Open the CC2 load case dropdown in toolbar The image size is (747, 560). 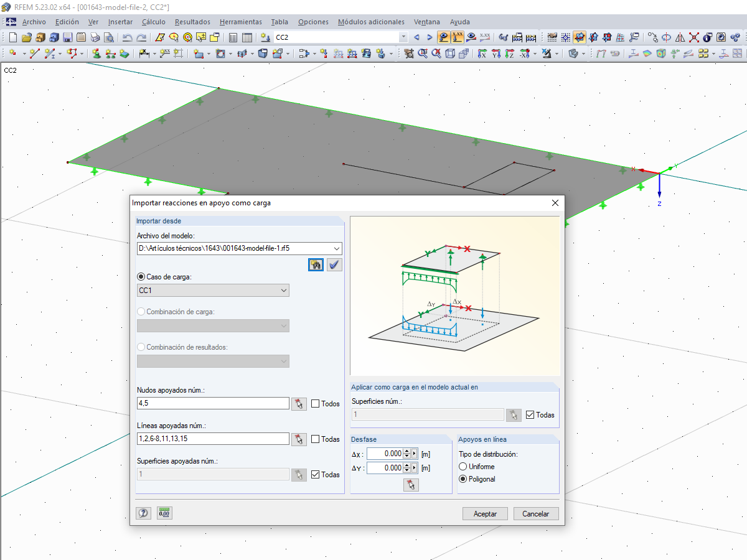tap(403, 37)
